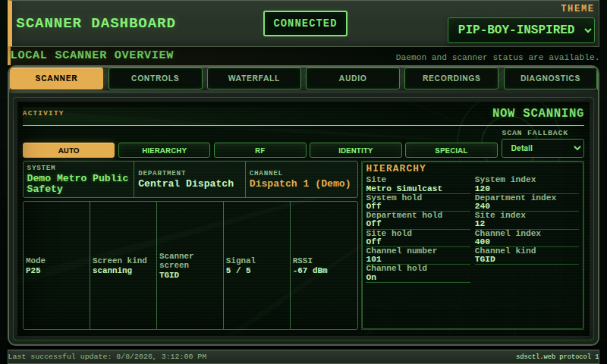Click the RSSI value -67 dBm
Screen dimensions: 607x364
310,271
